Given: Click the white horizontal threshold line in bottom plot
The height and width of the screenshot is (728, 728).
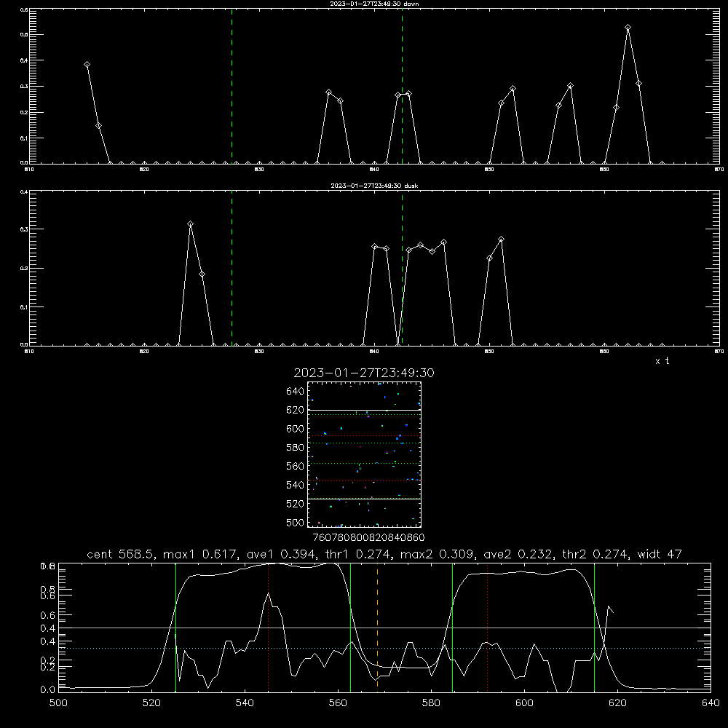Looking at the screenshot, I should click(384, 628).
